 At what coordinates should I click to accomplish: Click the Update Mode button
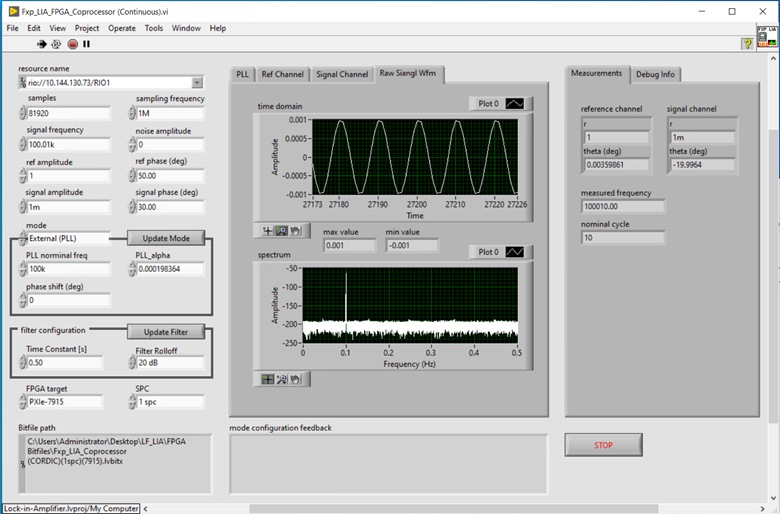tap(166, 238)
